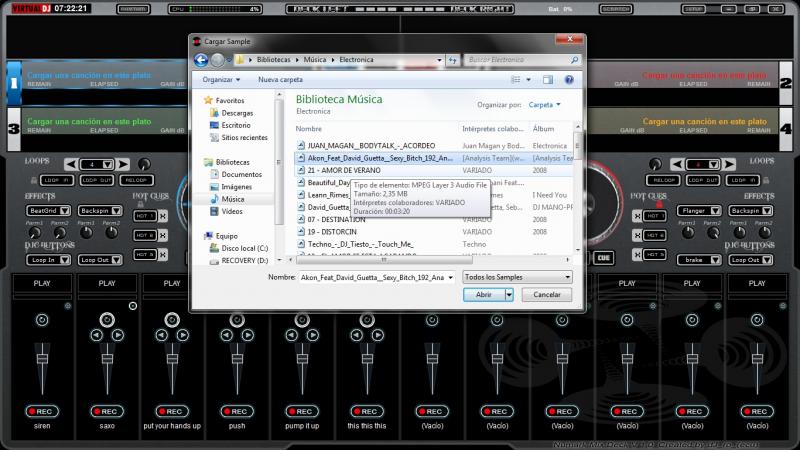Refresh the Electronica folder view
Viewport: 800px width, 450px height.
point(452,60)
